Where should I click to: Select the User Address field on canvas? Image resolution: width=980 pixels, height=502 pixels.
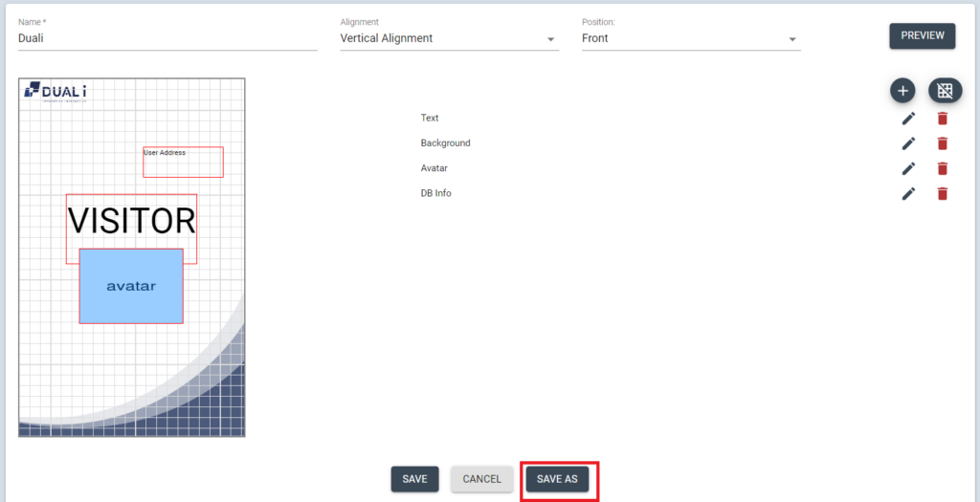tap(183, 163)
